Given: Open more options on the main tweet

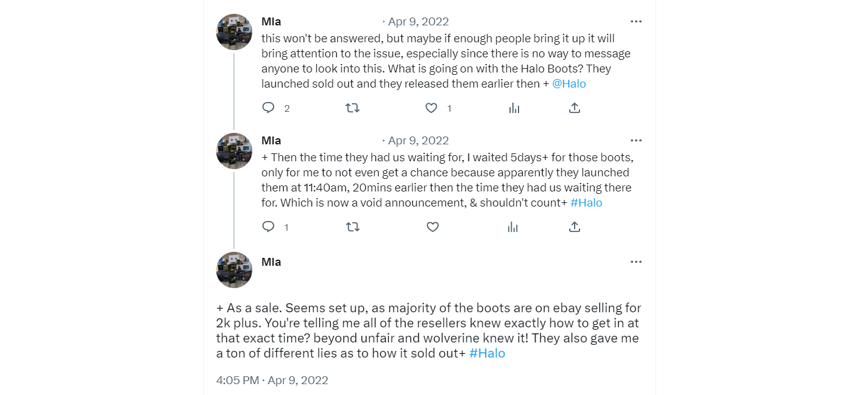Looking at the screenshot, I should (x=636, y=262).
